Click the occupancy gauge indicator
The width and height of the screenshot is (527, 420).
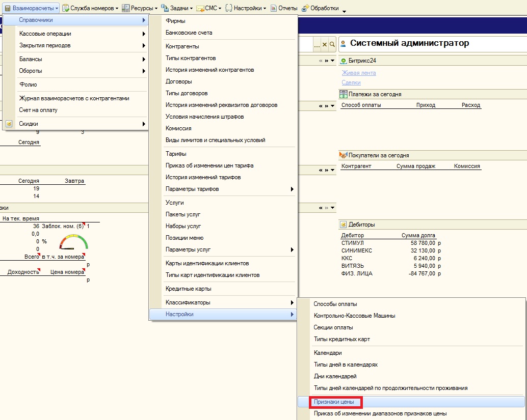[74, 242]
